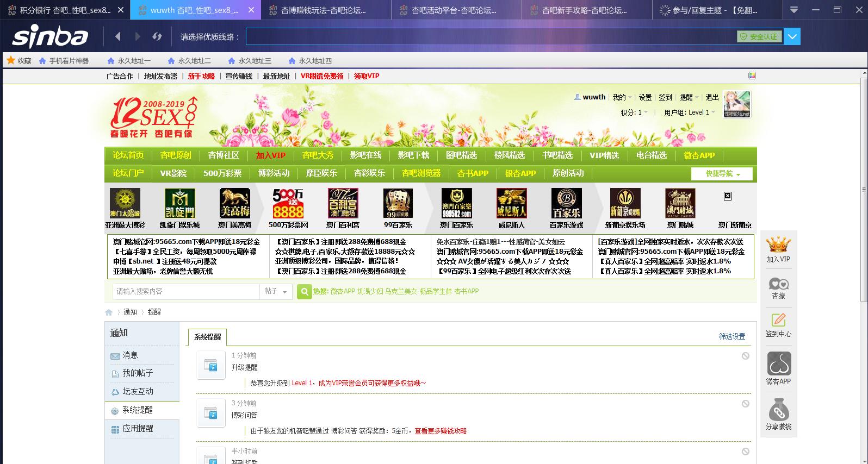
Task: Click the sinba browser logo
Action: [50, 36]
